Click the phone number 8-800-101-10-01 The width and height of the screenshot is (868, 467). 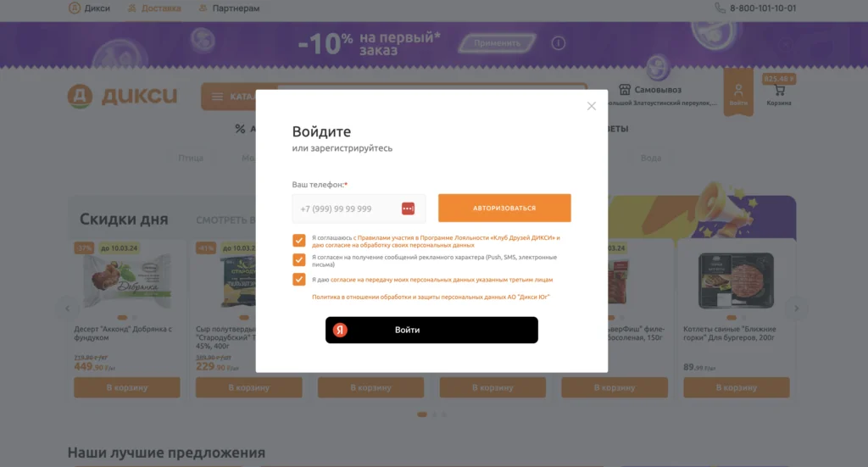(762, 8)
